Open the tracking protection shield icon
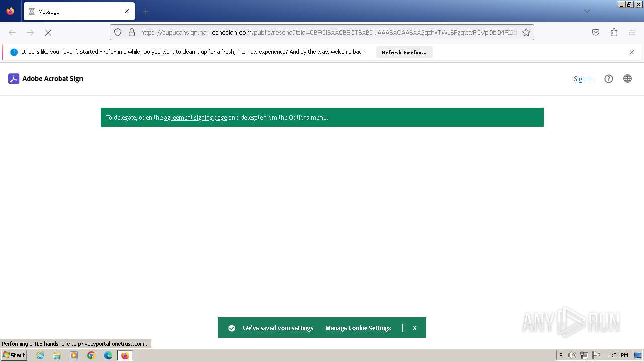644x362 pixels. [118, 32]
